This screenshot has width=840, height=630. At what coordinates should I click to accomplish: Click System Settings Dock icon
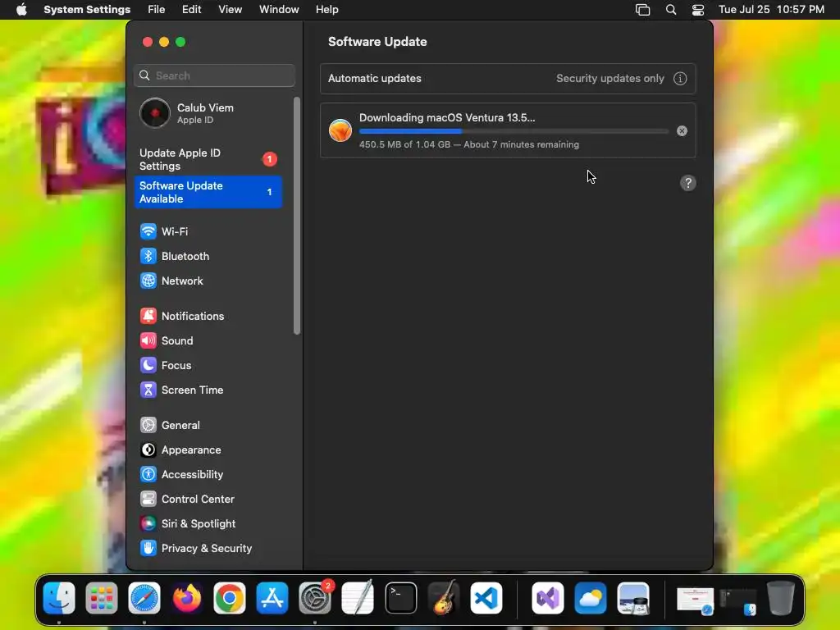pyautogui.click(x=315, y=598)
